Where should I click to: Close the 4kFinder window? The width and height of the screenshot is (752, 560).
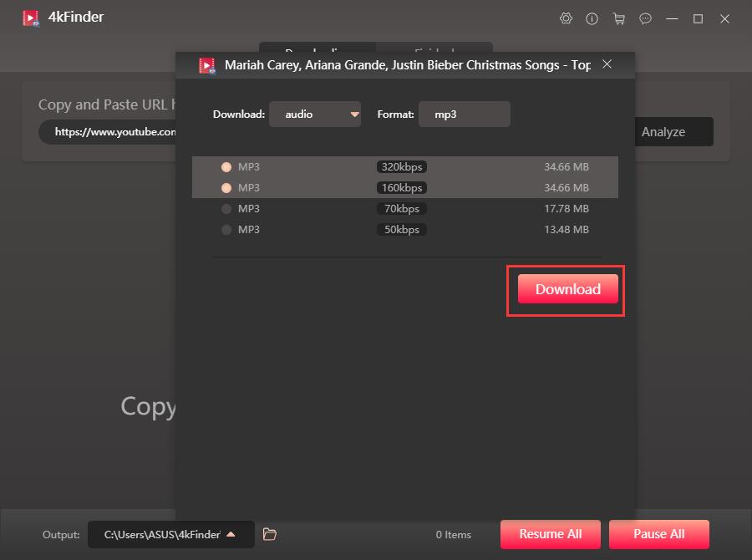724,18
